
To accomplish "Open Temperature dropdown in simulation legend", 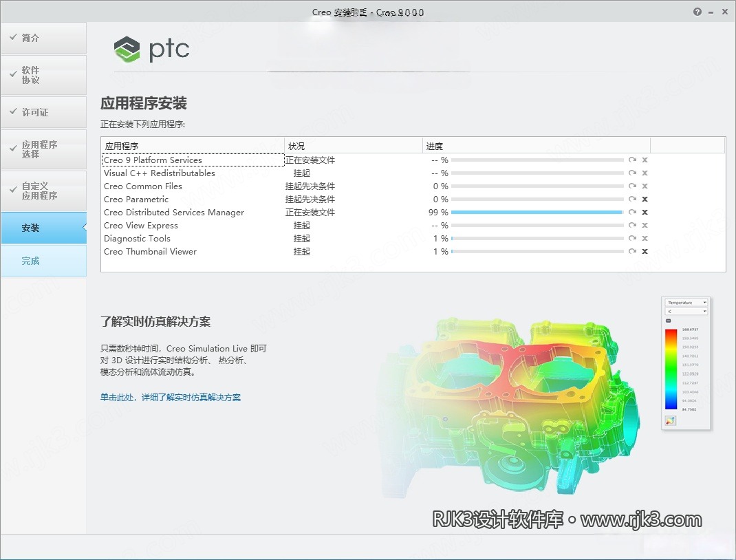I will pyautogui.click(x=686, y=303).
